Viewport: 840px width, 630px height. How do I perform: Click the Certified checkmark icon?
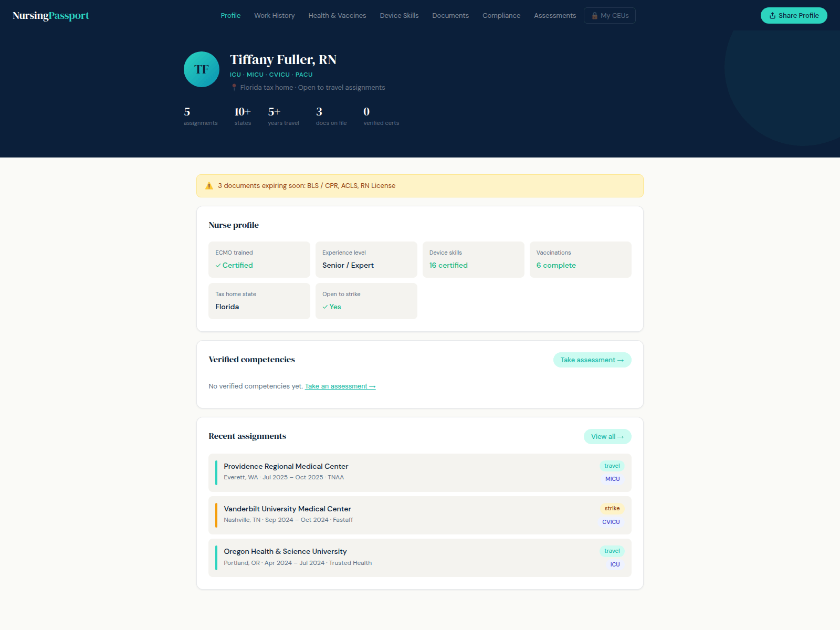[218, 266]
